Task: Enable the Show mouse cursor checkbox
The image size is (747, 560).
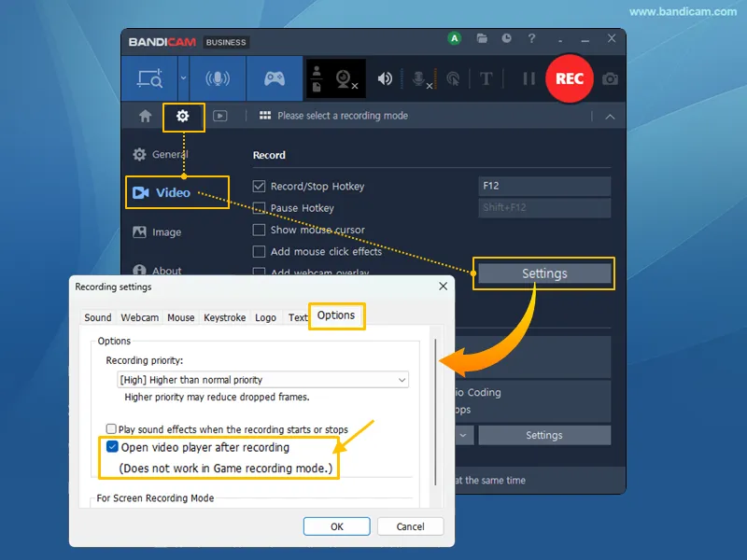Action: point(259,230)
